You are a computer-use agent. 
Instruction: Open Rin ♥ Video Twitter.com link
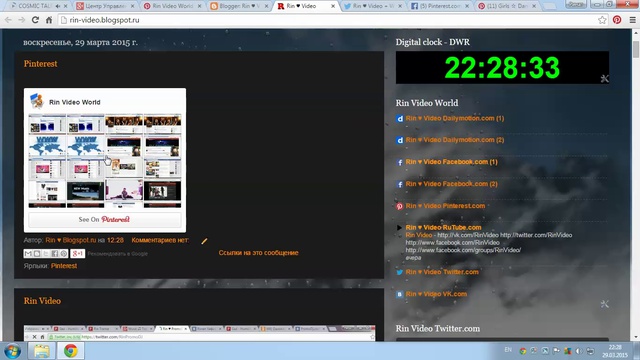[442, 272]
